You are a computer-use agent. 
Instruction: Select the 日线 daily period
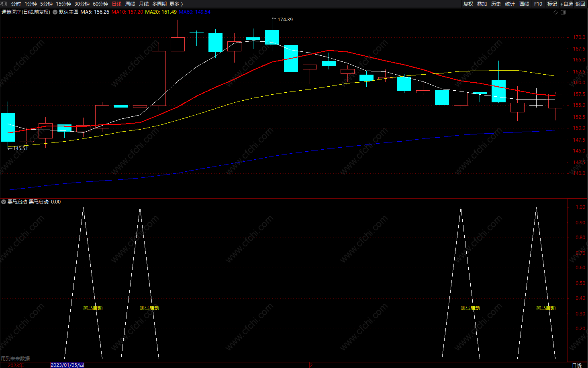pos(116,4)
